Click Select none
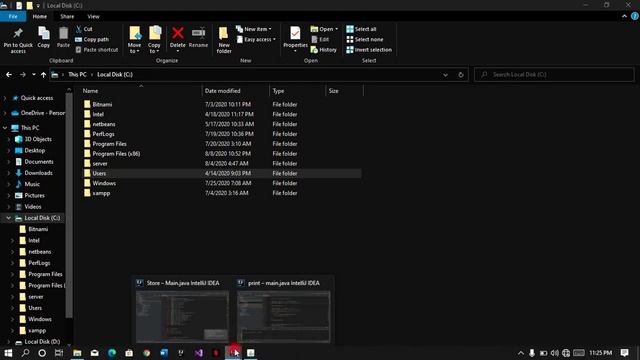Screen dimensions: 640x360 coord(365,40)
